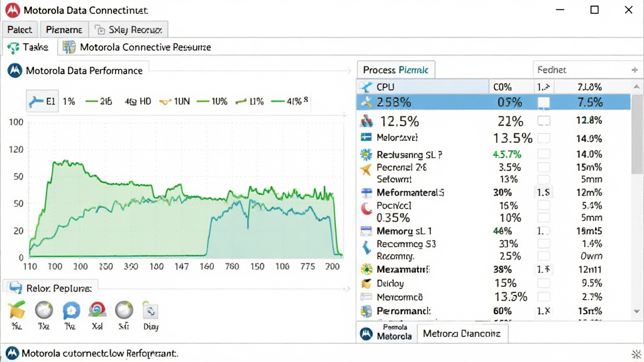This screenshot has width=644, height=362.
Task: Open the Palect tab
Action: pyautogui.click(x=19, y=30)
